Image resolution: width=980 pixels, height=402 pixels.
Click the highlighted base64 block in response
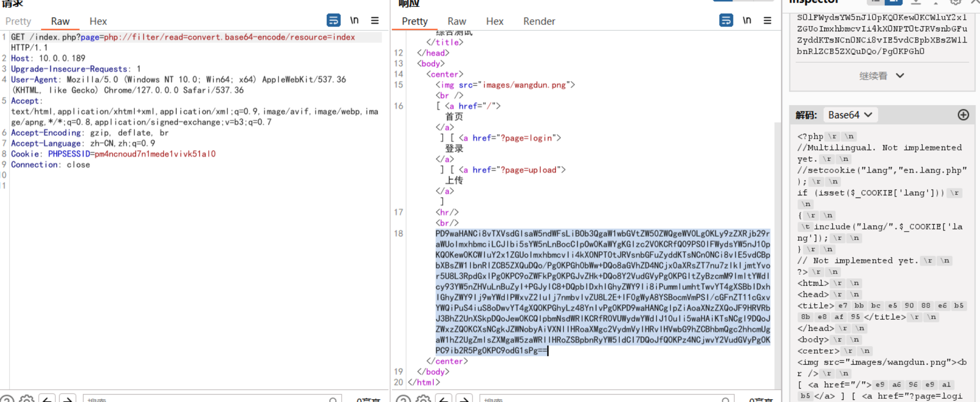(x=603, y=292)
